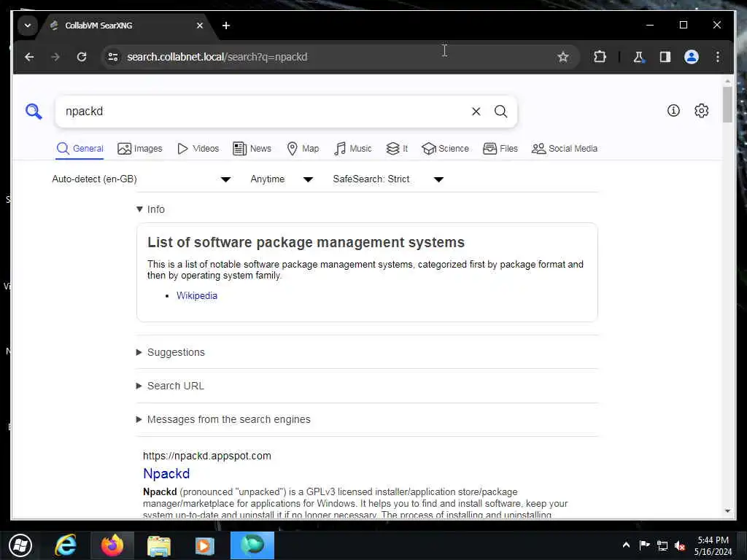
Task: Open the Chrome three-dot menu
Action: tap(718, 57)
